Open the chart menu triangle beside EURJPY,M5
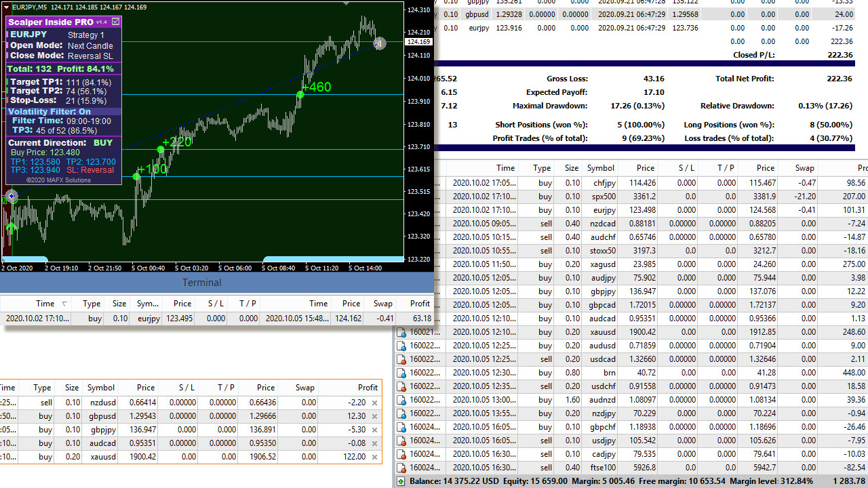The width and height of the screenshot is (868, 488). (x=6, y=7)
